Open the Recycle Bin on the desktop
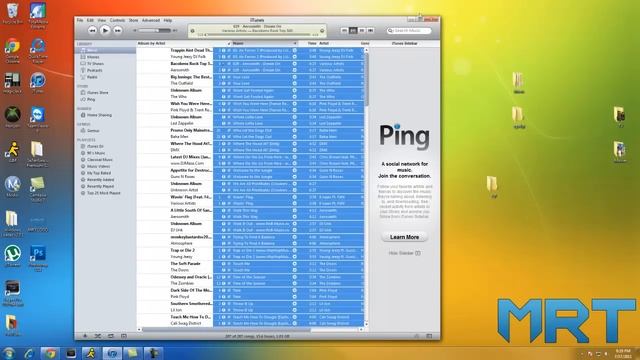 coord(12,13)
